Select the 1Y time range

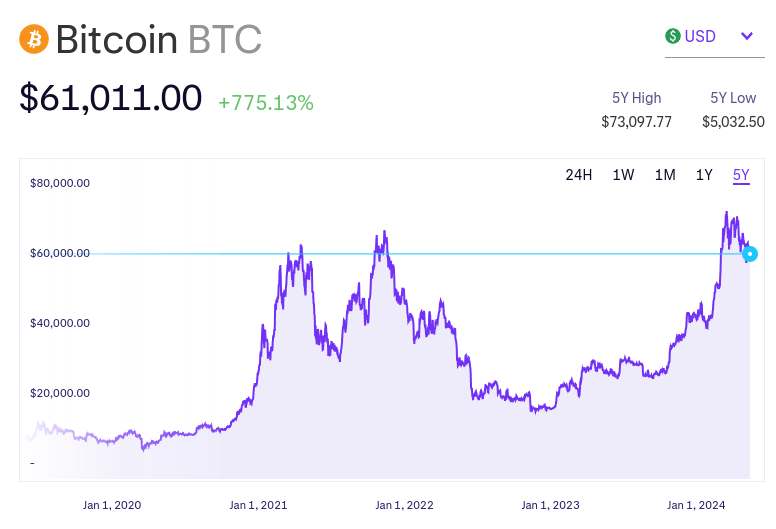pyautogui.click(x=704, y=175)
